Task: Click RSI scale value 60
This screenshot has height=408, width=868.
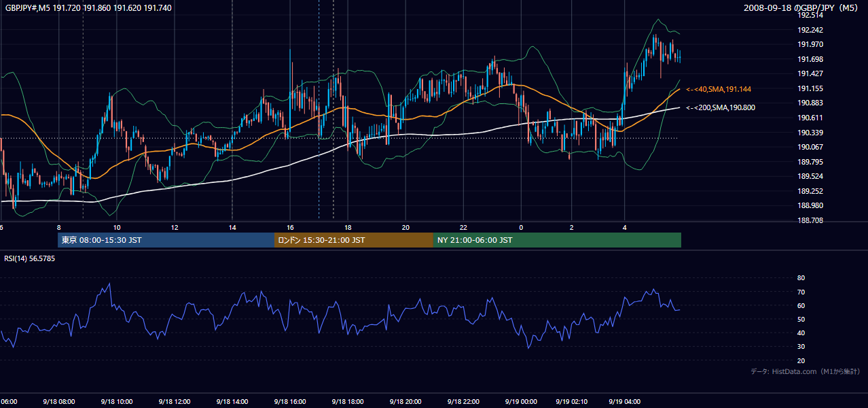Action: click(801, 305)
